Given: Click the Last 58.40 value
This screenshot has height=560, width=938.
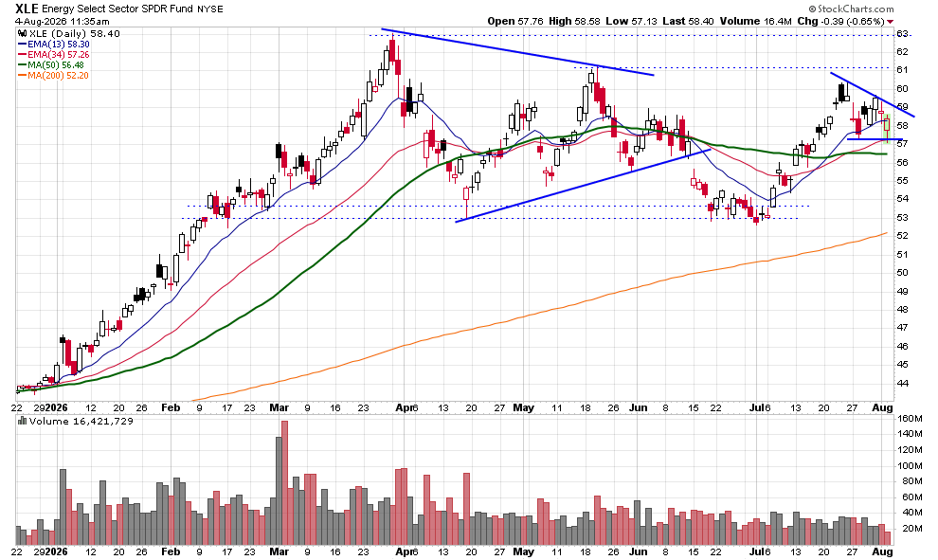Looking at the screenshot, I should pyautogui.click(x=688, y=21).
